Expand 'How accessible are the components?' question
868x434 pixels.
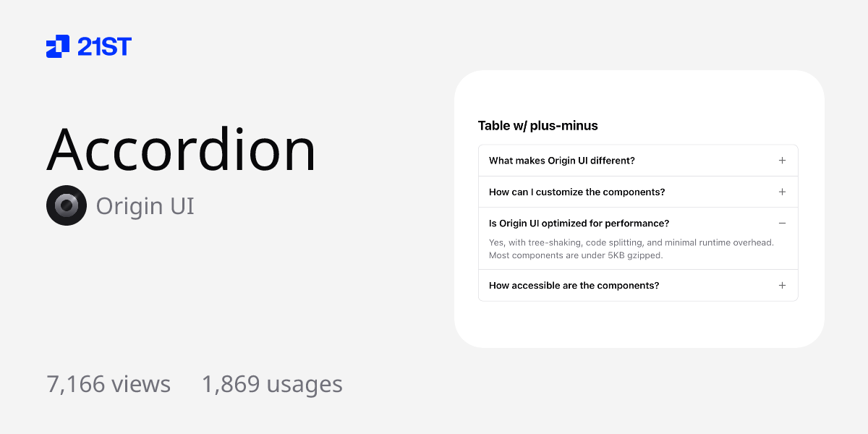coord(574,286)
